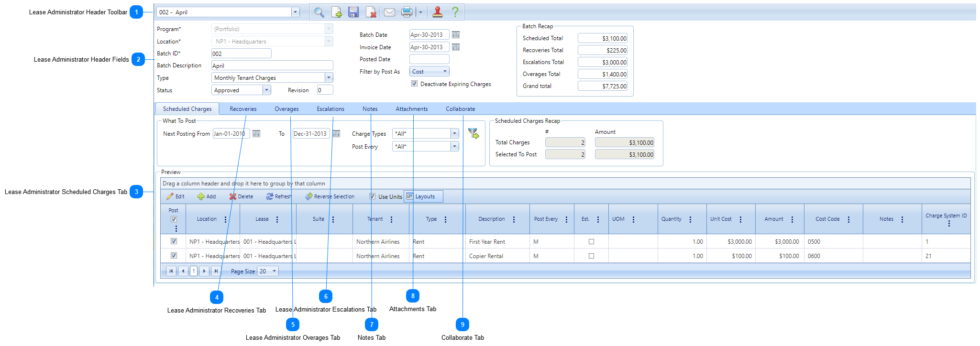Click the Posted Date field
This screenshot has height=346, width=980.
tap(429, 59)
